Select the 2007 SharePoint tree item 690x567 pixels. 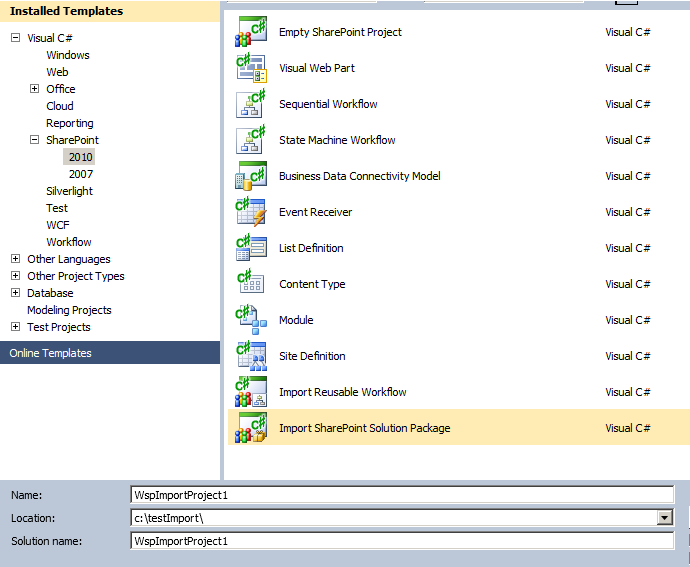[x=80, y=174]
